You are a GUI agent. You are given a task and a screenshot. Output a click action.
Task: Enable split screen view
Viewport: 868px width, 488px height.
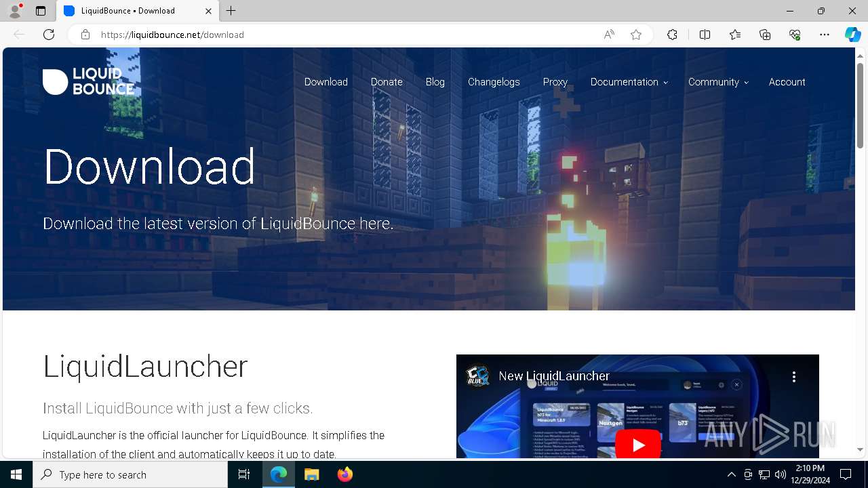tap(705, 35)
